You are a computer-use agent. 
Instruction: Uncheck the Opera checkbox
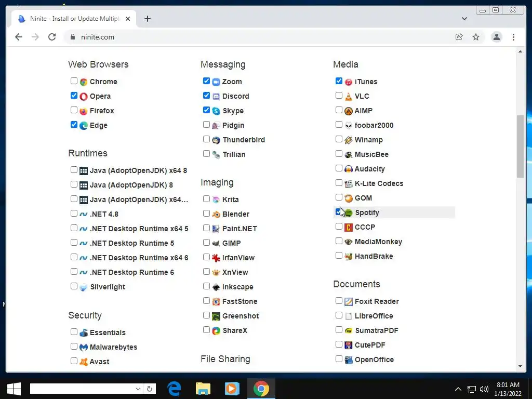74,96
